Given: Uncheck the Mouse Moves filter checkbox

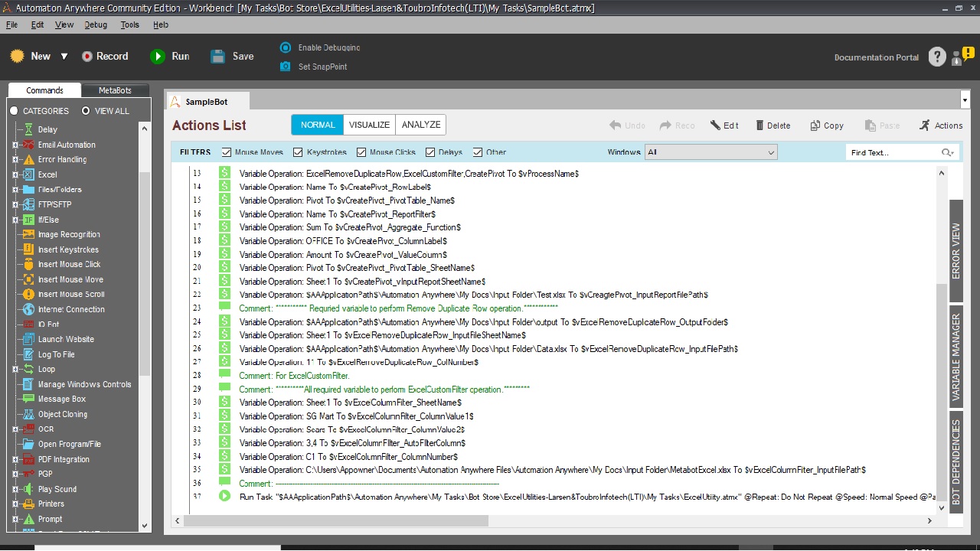Looking at the screenshot, I should tap(227, 152).
